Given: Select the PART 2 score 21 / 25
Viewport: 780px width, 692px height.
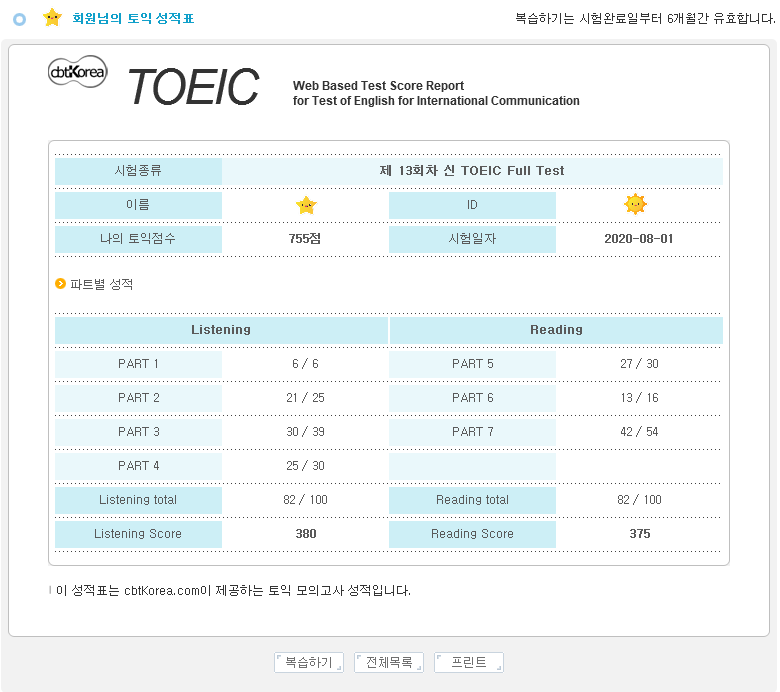Looking at the screenshot, I should (305, 398).
